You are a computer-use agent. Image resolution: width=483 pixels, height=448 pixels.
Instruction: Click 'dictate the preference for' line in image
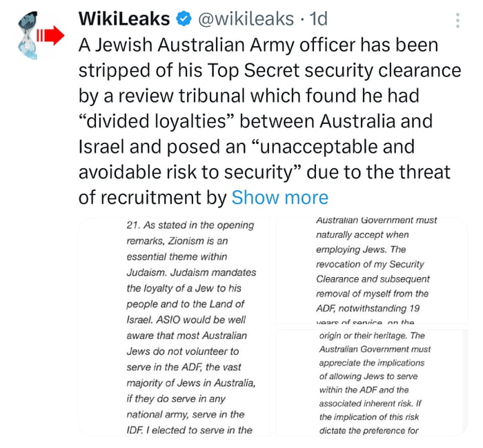point(368,431)
